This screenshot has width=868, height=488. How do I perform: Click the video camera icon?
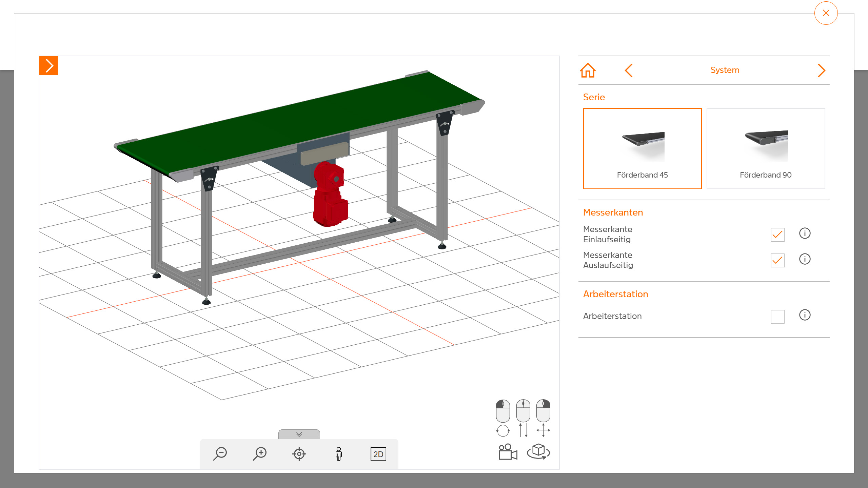coord(508,452)
